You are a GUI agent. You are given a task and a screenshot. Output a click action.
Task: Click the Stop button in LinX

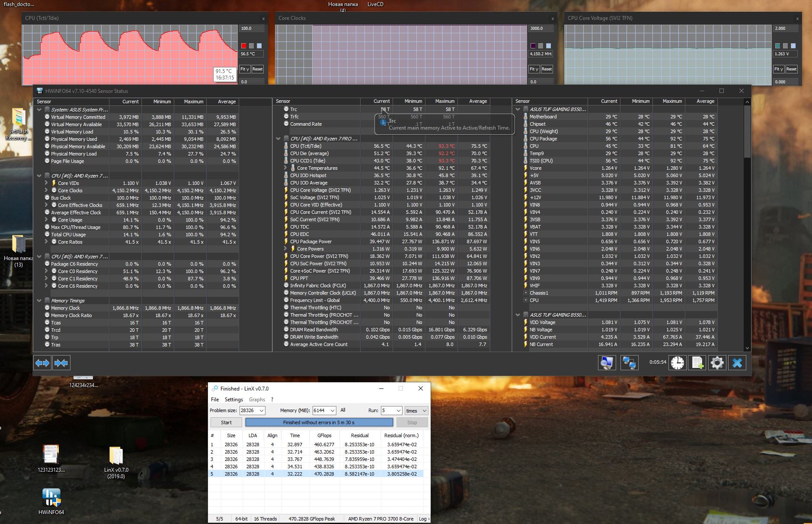coord(412,422)
